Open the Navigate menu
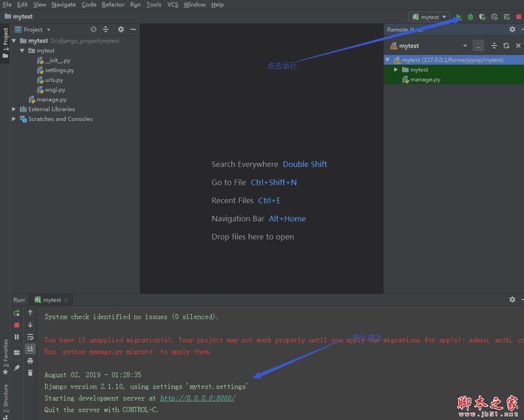This screenshot has height=420, width=524. (64, 5)
